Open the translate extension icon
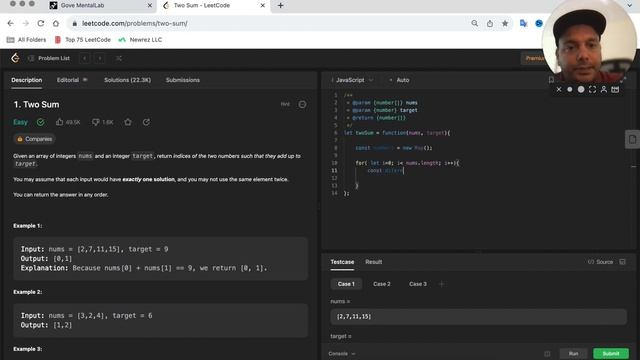Screen dimensions: 640x360 click(523, 23)
